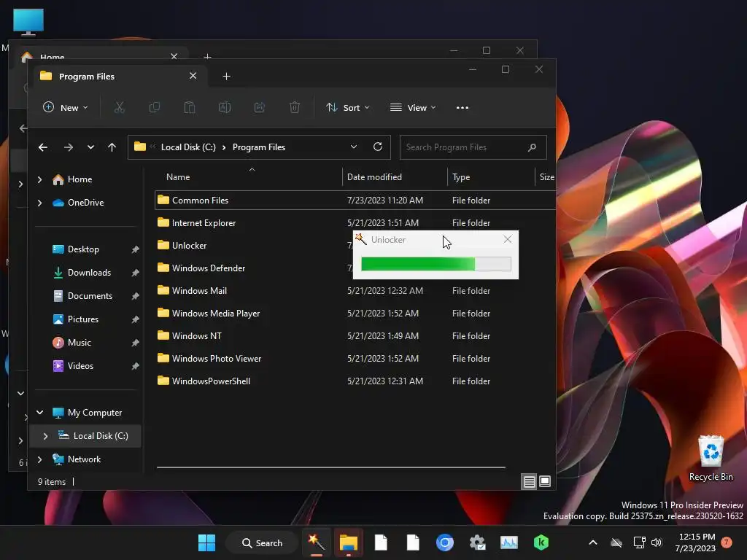Go forward with the right arrow
This screenshot has height=560, width=747.
[x=69, y=147]
